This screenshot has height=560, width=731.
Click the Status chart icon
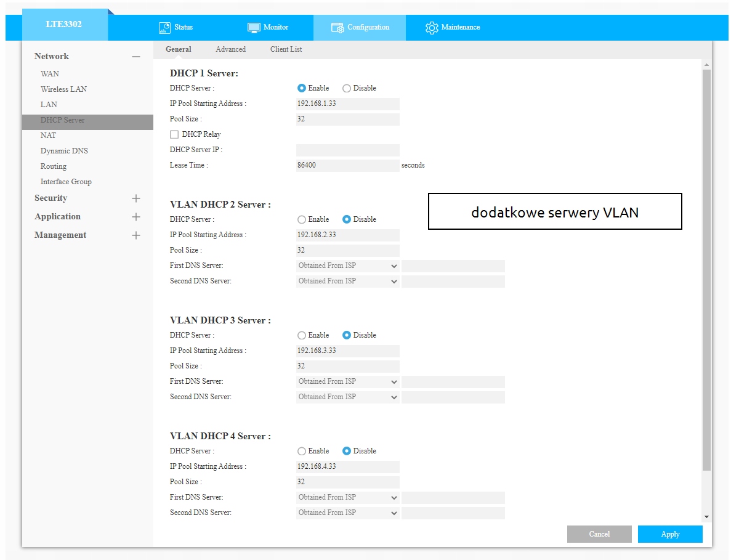click(164, 28)
